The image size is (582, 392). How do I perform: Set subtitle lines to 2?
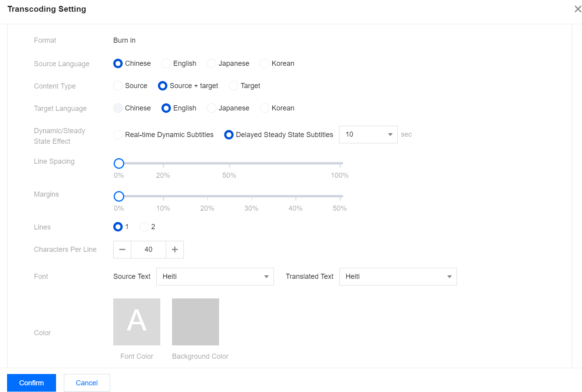(144, 227)
